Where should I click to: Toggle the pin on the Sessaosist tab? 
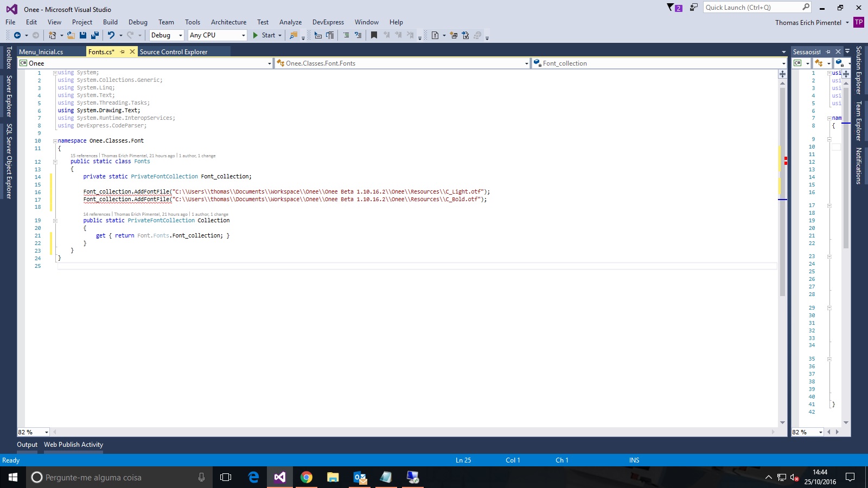coord(828,52)
